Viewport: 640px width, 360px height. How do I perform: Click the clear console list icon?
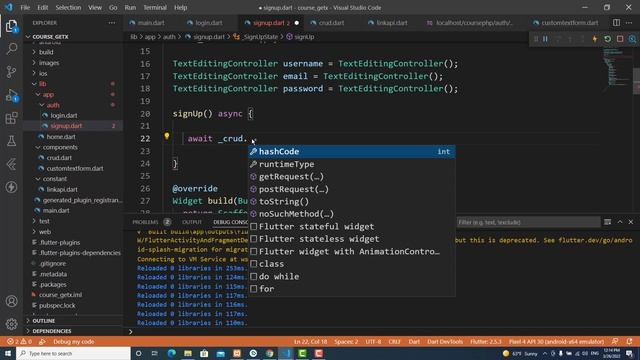point(607,222)
